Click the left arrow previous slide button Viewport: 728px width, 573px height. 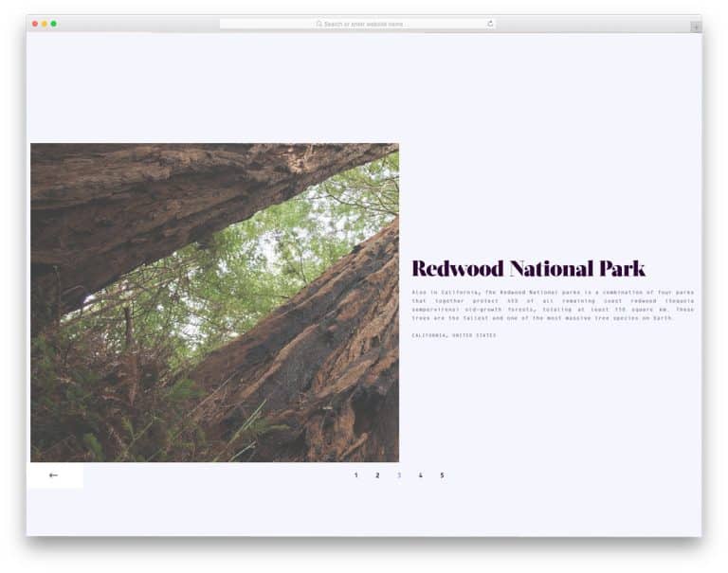[x=53, y=475]
